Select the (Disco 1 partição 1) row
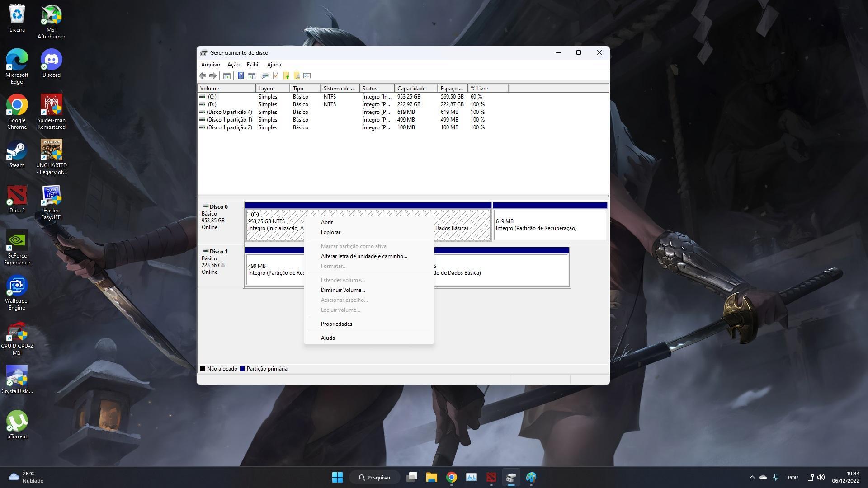 (x=353, y=120)
